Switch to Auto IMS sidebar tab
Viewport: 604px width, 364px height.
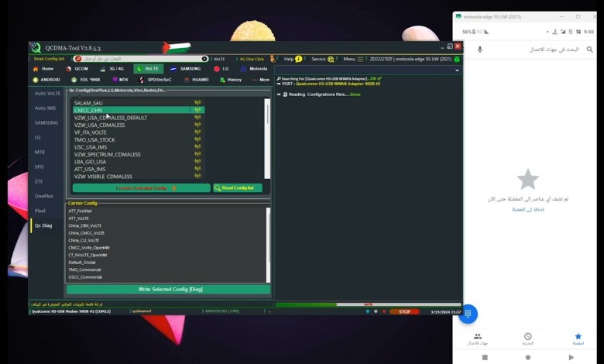coord(45,108)
